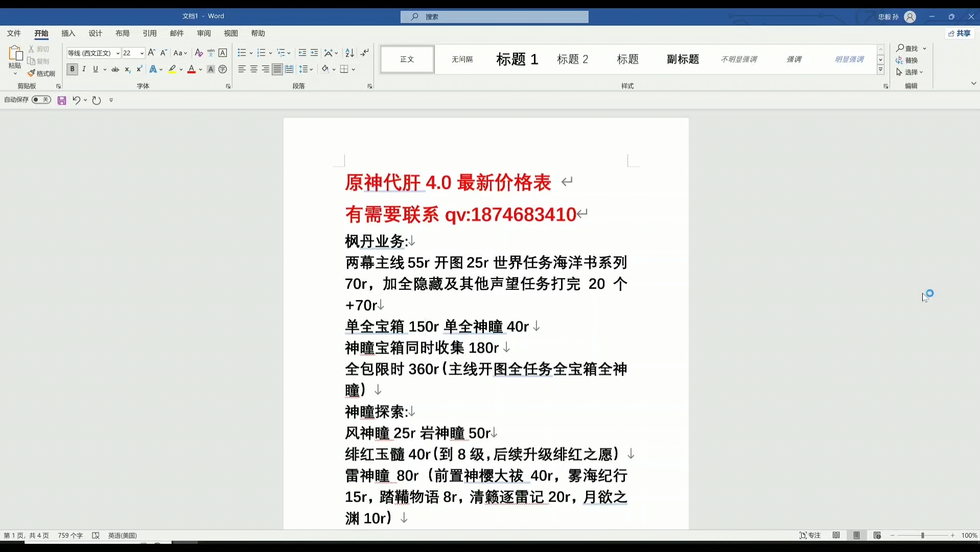Sort the text with the A-Z icon
Image resolution: width=980 pixels, height=552 pixels.
tap(349, 53)
